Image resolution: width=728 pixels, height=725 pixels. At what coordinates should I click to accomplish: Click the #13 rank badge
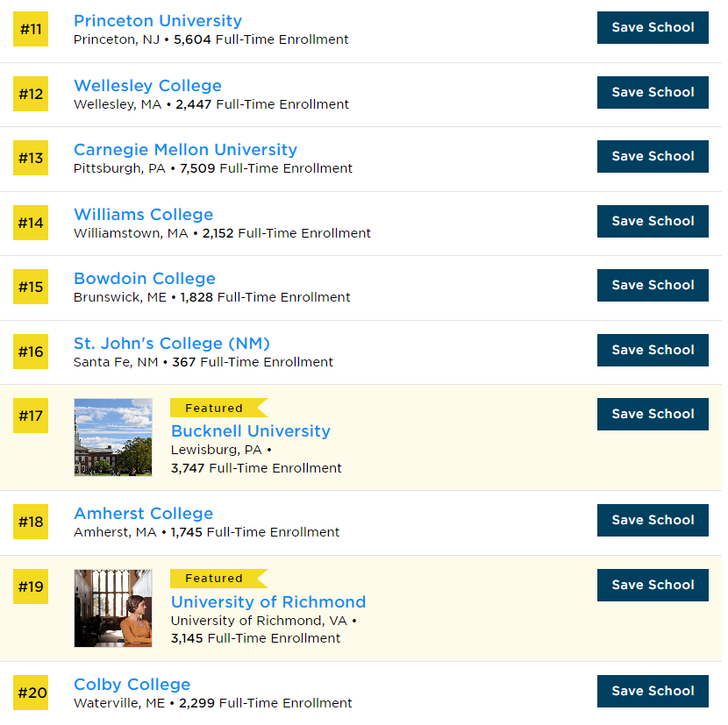(x=31, y=158)
